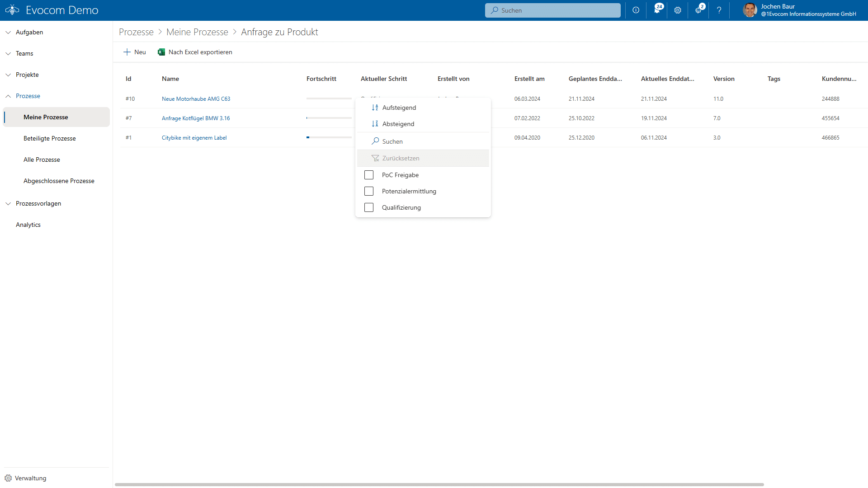Open the Erstellt von column header
Viewport: 868px width, 488px height.
[453, 79]
